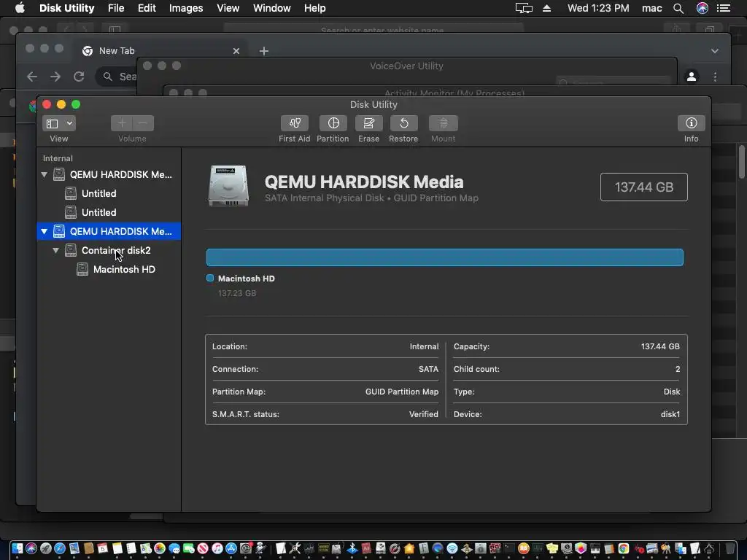Open the Edit menu
The height and width of the screenshot is (560, 747).
coord(147,8)
